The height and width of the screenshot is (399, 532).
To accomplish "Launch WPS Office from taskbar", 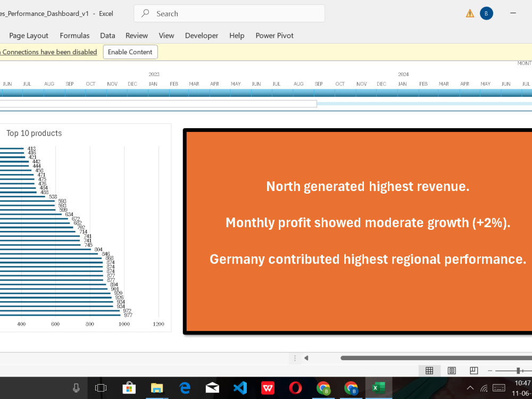I will 268,388.
